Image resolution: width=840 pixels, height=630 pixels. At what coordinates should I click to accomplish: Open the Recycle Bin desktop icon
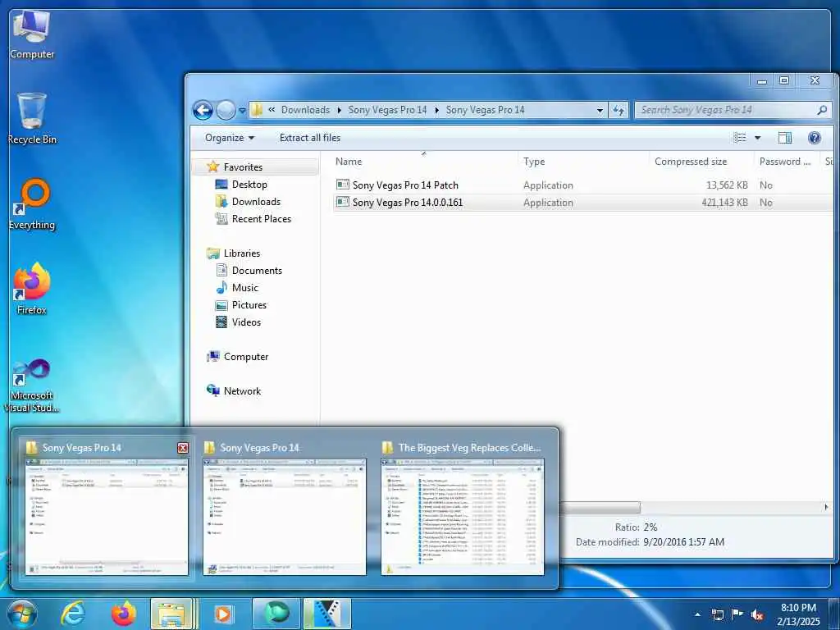32,118
